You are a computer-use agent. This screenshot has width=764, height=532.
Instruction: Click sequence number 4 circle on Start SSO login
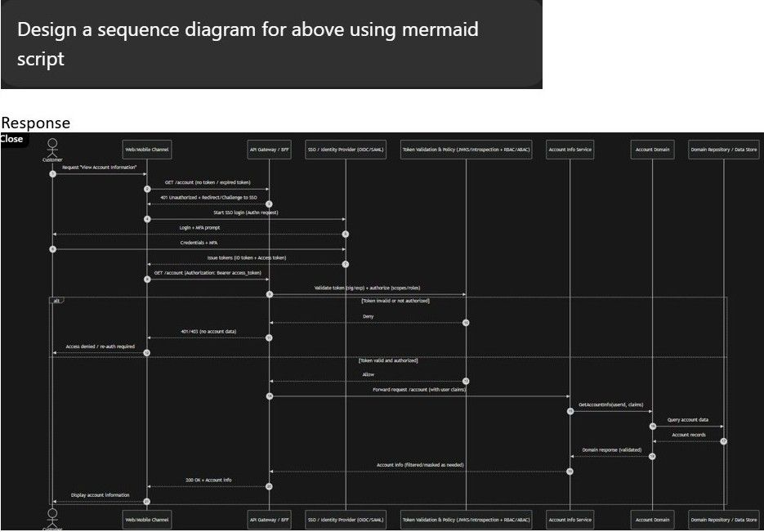[147, 219]
